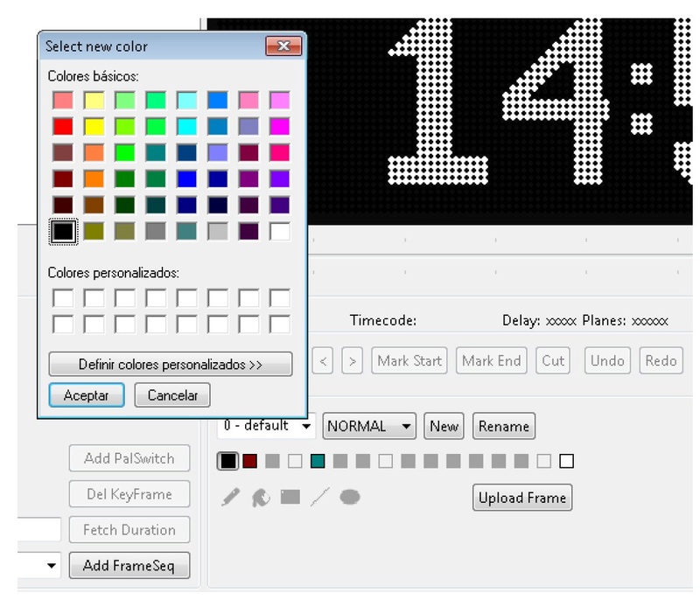Click Fetch Duration button

129,529
